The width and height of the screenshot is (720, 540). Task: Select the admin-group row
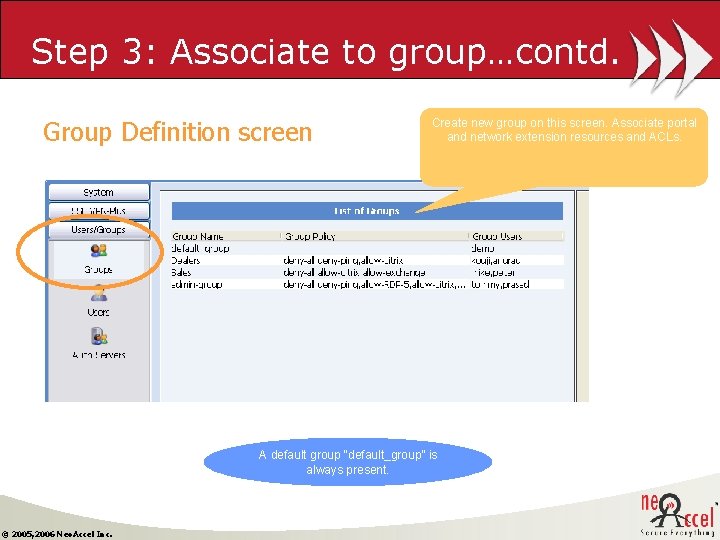[367, 284]
